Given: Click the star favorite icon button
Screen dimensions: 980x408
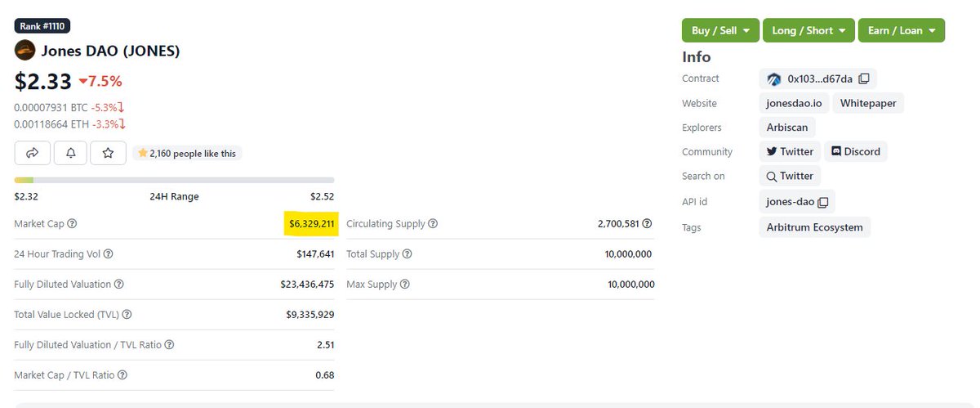Looking at the screenshot, I should coord(108,153).
